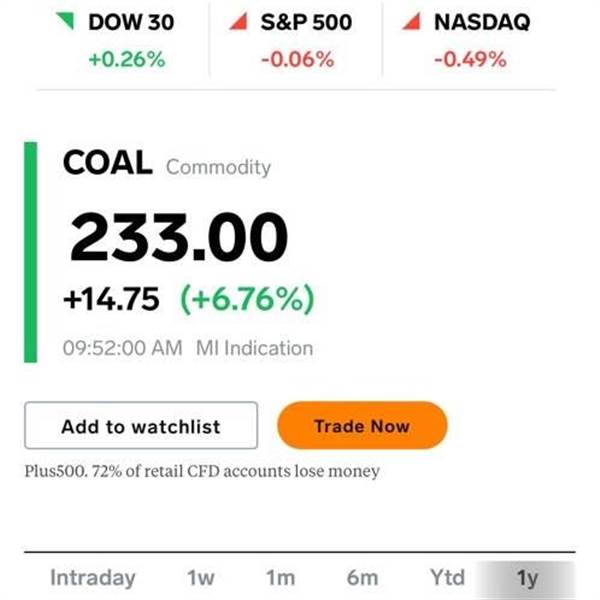
Task: Click the red NASDAQ arrow icon
Action: coord(412,21)
